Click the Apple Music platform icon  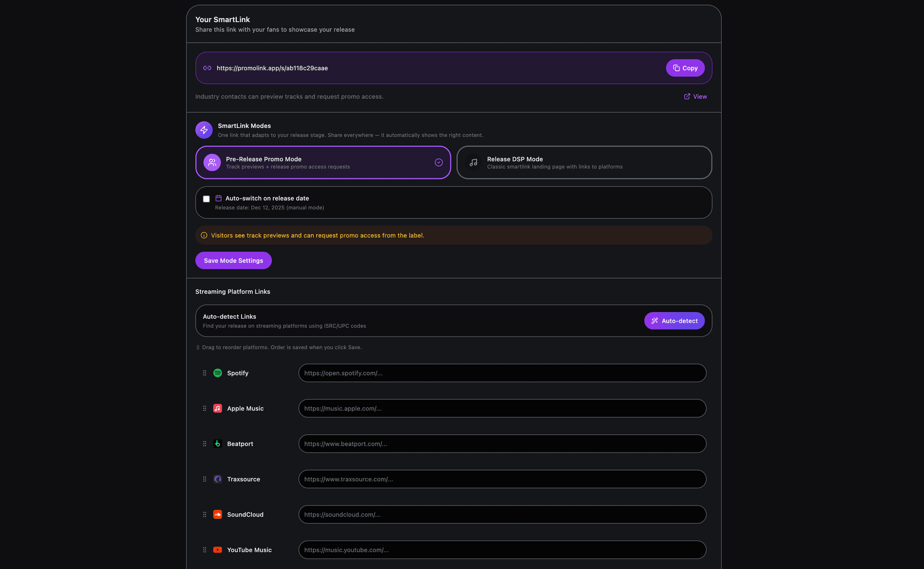click(x=218, y=408)
